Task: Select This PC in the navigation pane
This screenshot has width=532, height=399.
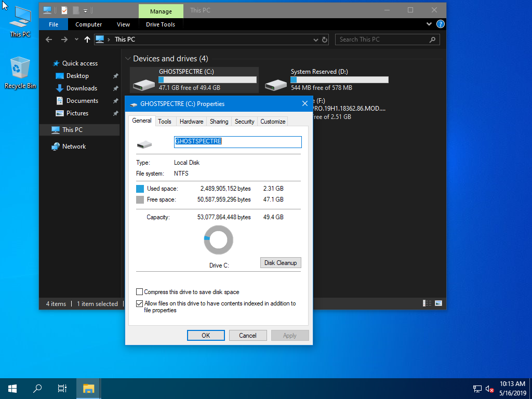Action: point(72,129)
